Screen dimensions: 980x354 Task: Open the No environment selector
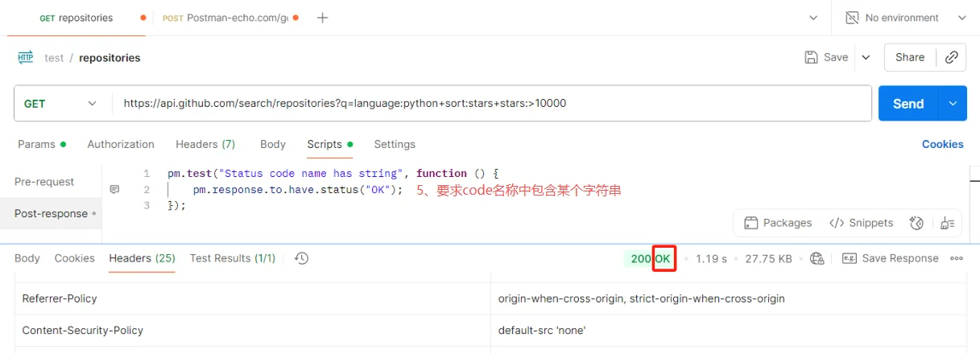click(x=906, y=18)
